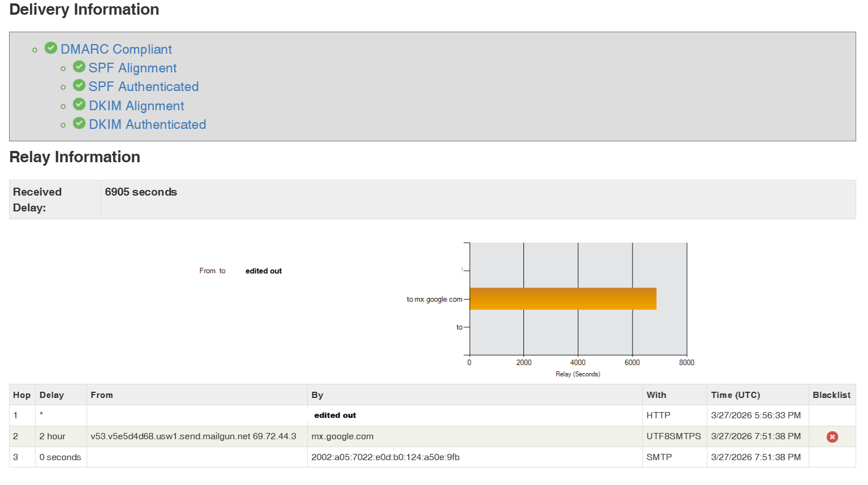Follow the SPF Authenticated link

point(144,86)
